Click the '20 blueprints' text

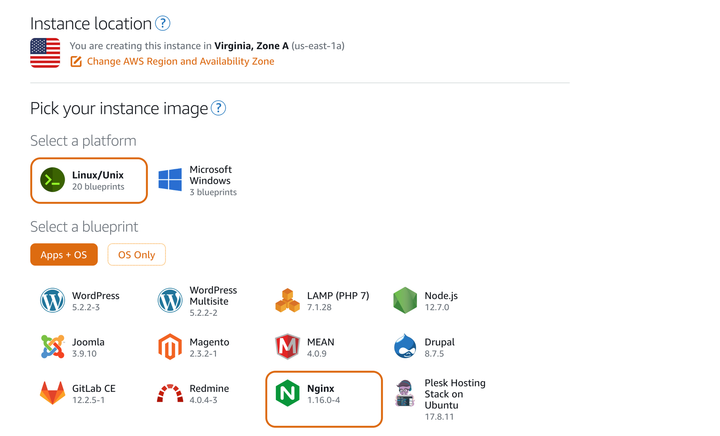(98, 187)
